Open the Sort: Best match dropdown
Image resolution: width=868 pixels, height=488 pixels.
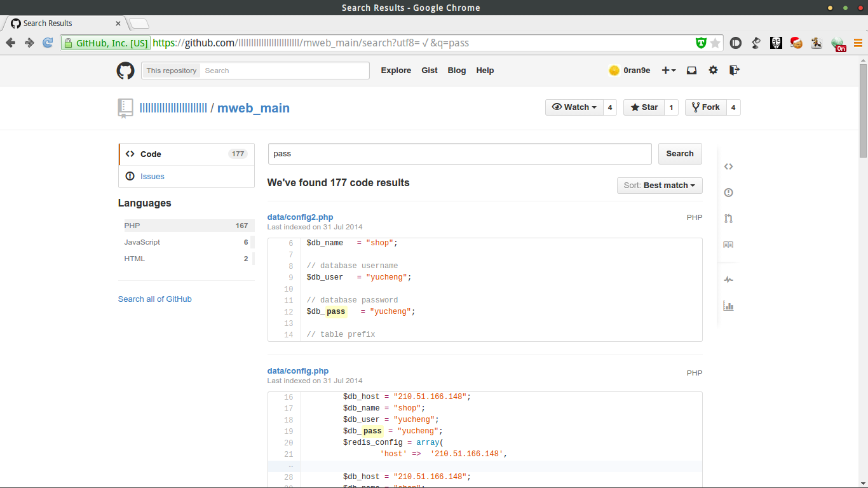pyautogui.click(x=660, y=186)
